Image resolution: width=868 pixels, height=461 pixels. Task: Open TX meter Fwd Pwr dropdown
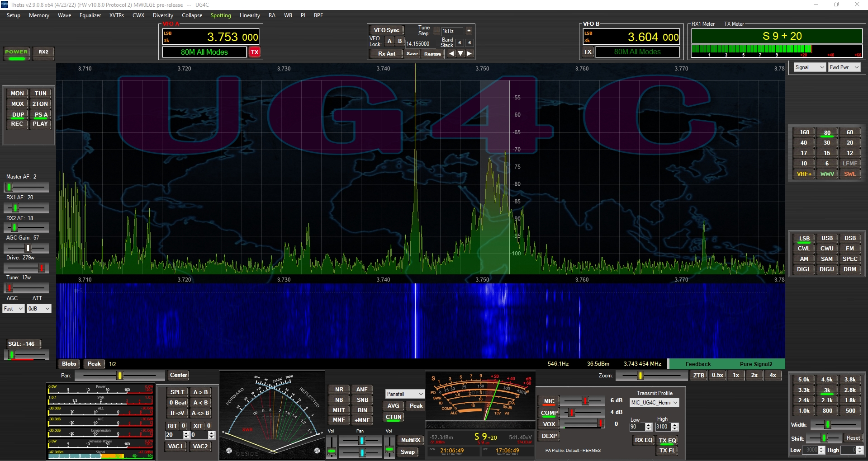844,67
